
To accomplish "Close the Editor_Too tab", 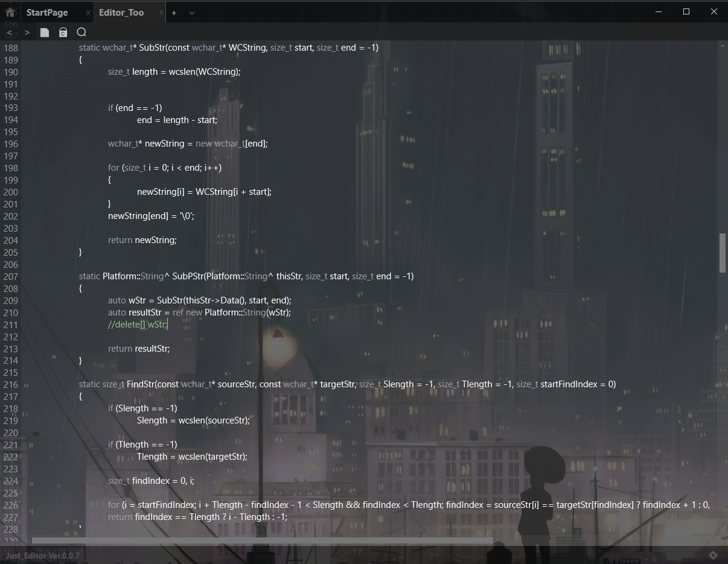I will 161,13.
